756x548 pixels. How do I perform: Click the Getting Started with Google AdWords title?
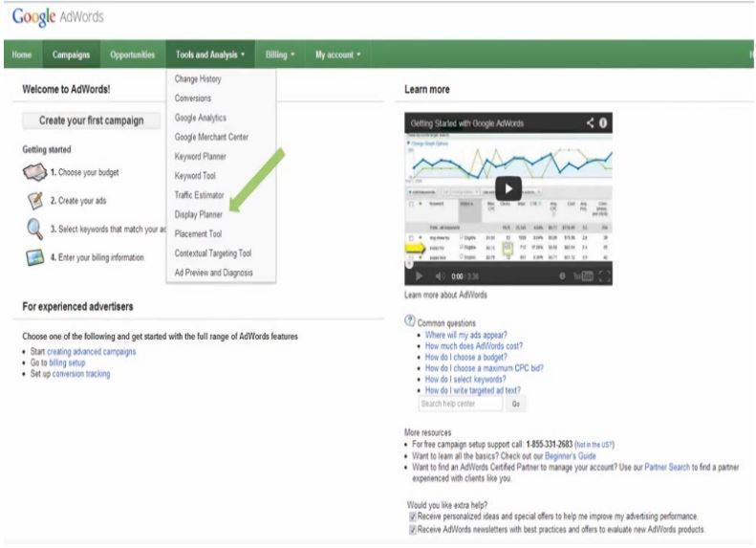pos(466,123)
